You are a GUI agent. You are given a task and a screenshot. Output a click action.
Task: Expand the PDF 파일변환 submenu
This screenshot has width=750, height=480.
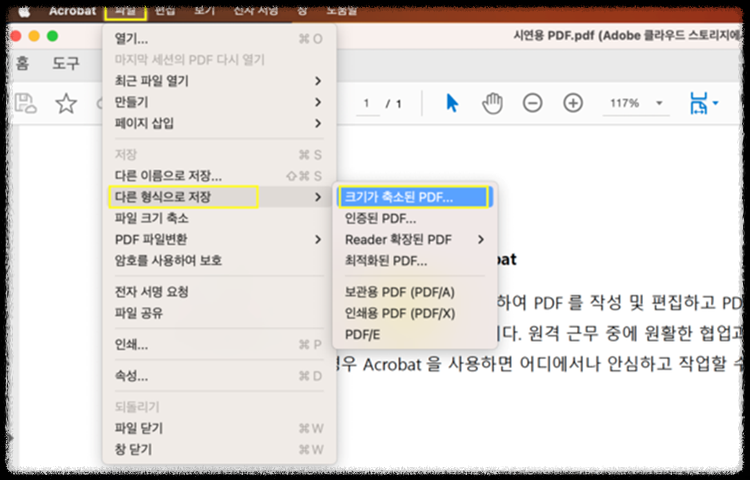[x=219, y=240]
